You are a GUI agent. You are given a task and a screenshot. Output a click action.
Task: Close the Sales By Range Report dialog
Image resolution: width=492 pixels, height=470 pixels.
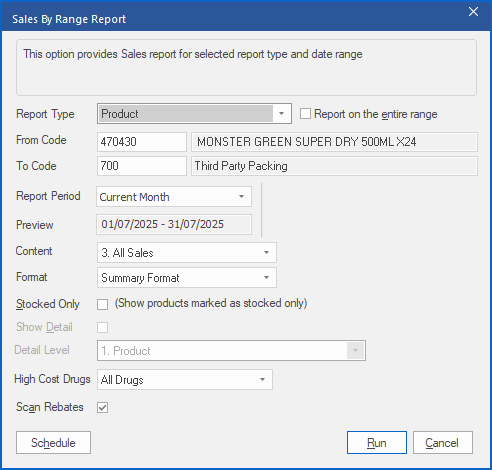(473, 12)
